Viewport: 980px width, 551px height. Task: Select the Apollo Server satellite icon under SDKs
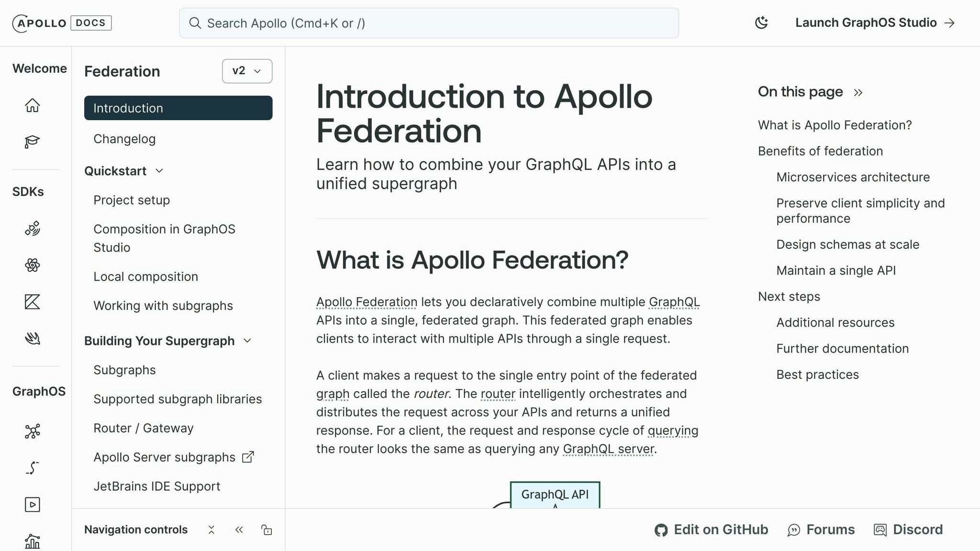click(32, 229)
